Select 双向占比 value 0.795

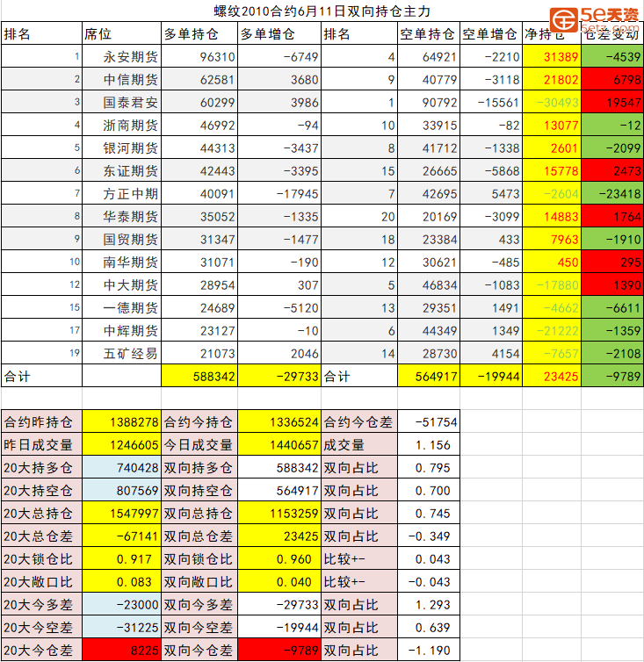(429, 467)
